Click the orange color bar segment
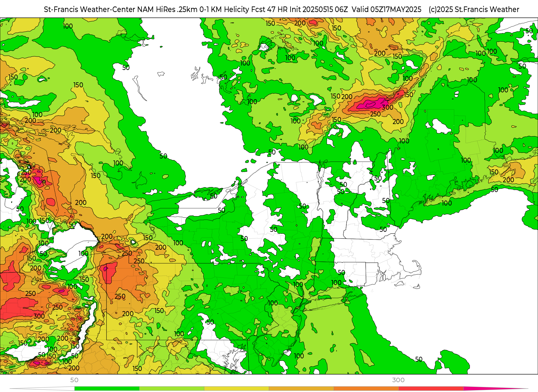The height and width of the screenshot is (392, 538). [366, 389]
